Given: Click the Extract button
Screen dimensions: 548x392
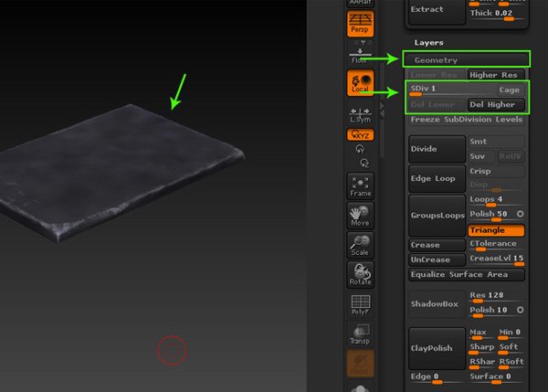Looking at the screenshot, I should 437,10.
